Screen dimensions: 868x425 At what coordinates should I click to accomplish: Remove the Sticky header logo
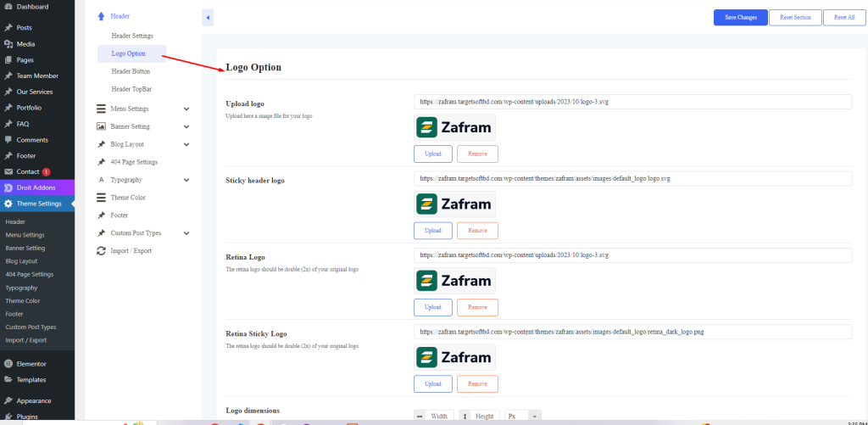(477, 231)
